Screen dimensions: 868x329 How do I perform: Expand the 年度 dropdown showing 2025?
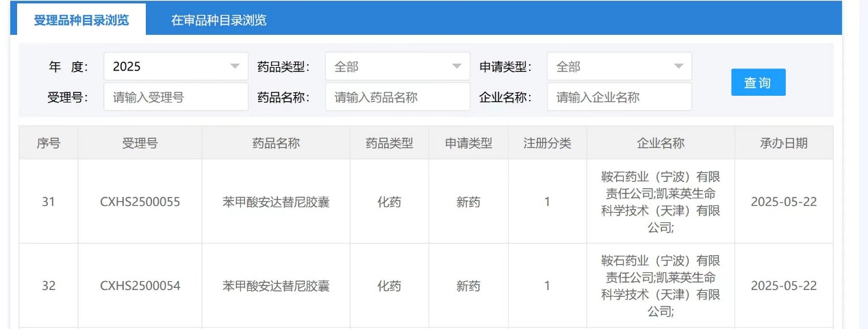click(175, 66)
